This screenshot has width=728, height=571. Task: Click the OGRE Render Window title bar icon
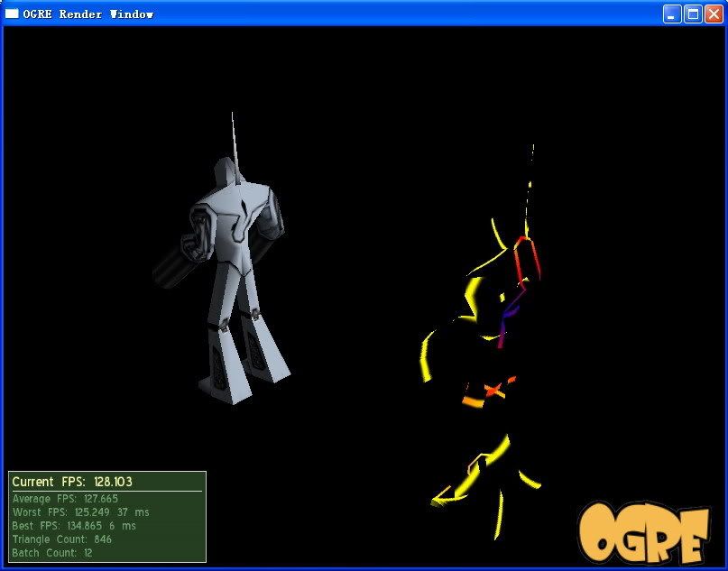click(12, 14)
